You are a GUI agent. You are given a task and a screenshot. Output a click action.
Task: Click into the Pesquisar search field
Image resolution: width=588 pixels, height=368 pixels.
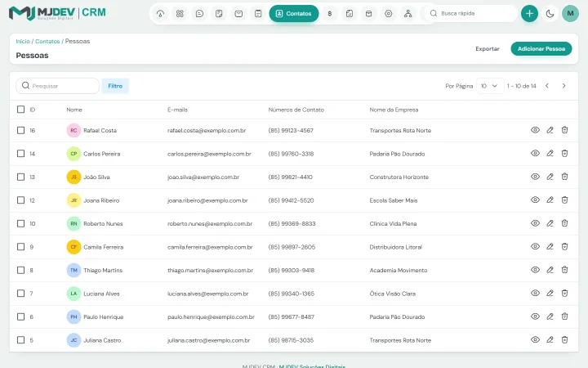[57, 86]
